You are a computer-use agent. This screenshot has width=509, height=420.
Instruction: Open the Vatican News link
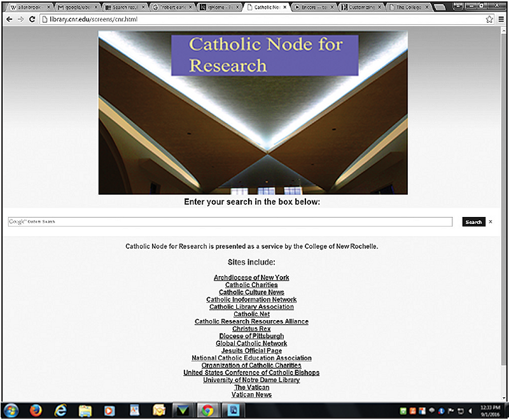251,395
